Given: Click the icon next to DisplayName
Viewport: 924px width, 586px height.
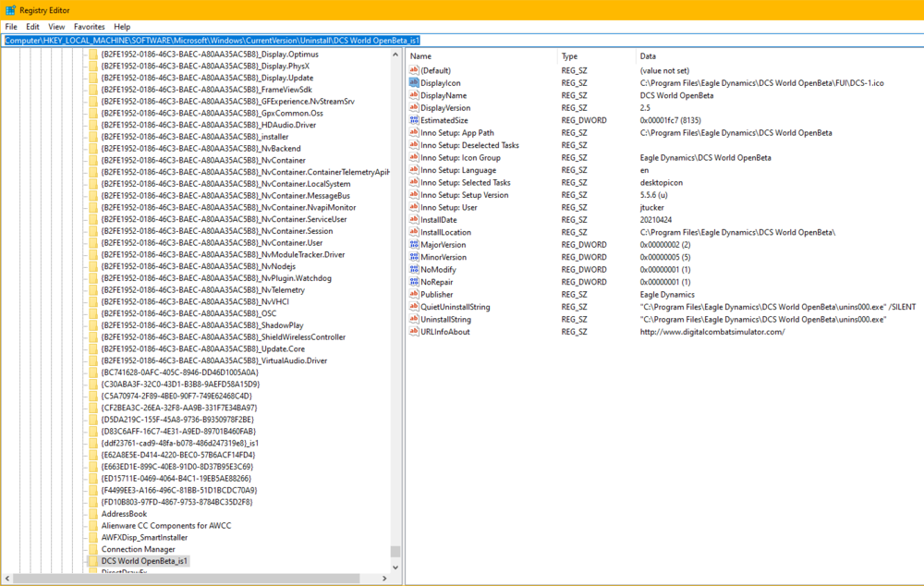Looking at the screenshot, I should point(414,95).
